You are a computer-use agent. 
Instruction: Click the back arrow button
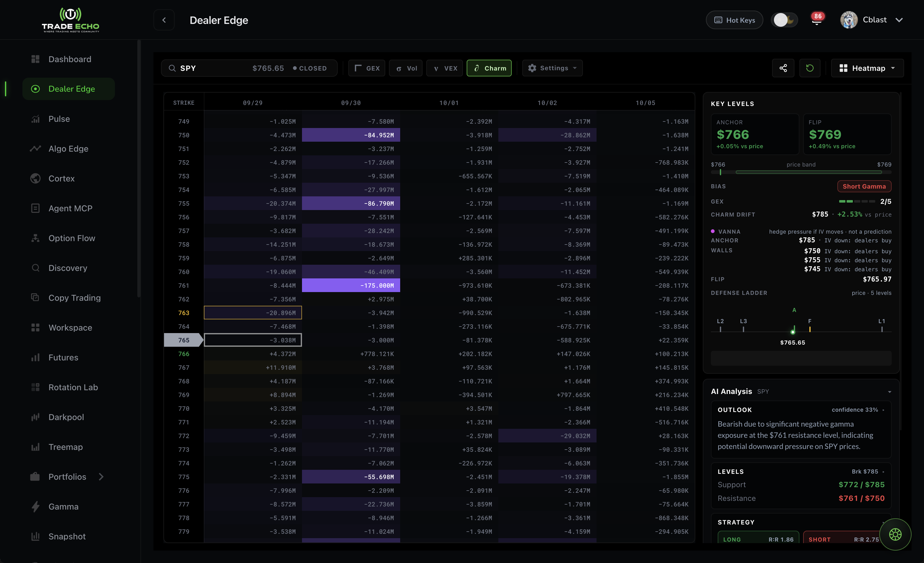(x=164, y=20)
